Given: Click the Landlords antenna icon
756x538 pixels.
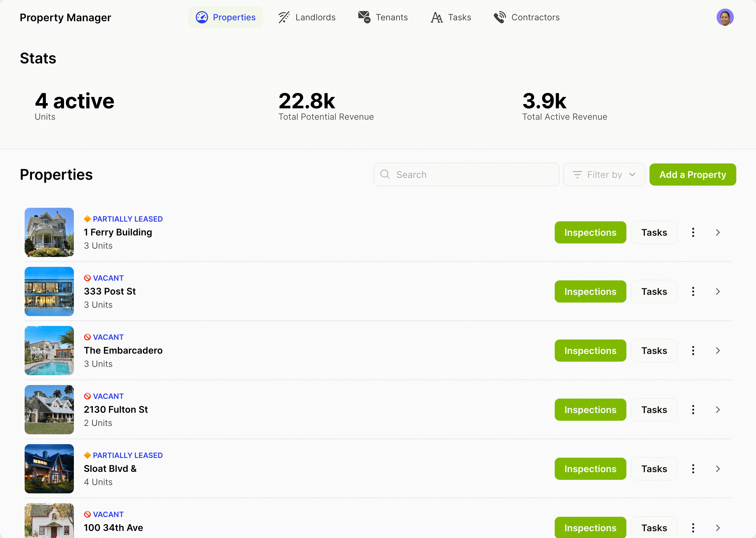Looking at the screenshot, I should tap(284, 17).
